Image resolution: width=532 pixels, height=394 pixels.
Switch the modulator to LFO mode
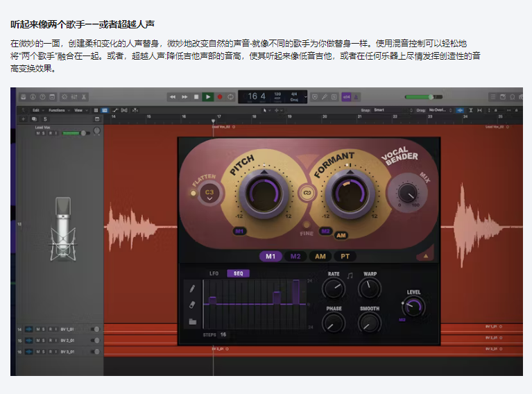pos(214,273)
